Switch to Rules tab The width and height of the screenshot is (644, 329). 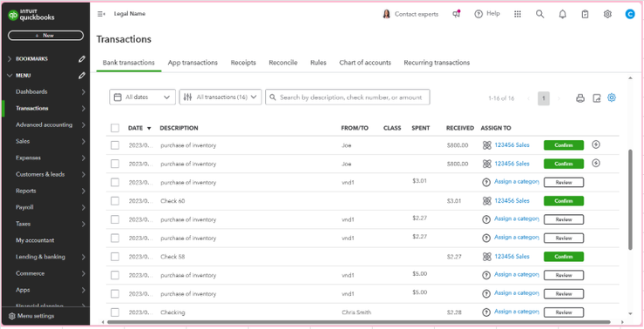[x=318, y=63]
